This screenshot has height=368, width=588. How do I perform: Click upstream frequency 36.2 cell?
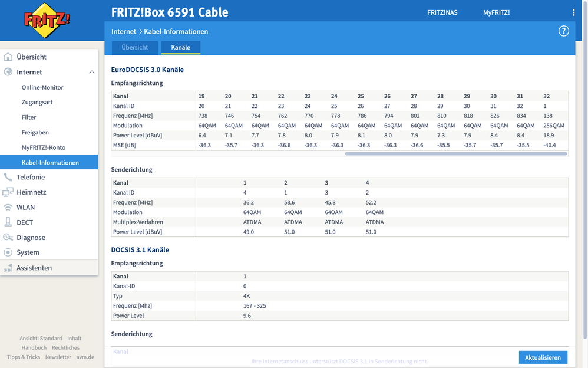click(x=248, y=202)
